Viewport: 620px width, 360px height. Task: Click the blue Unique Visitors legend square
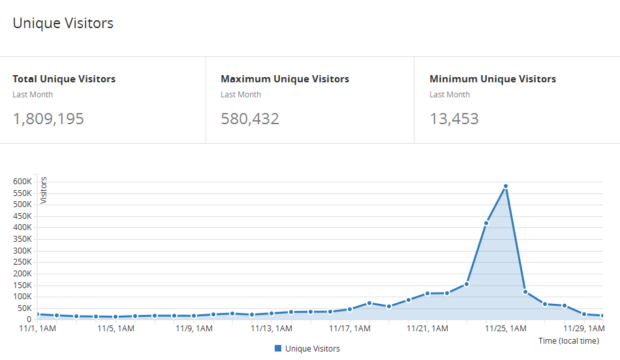(x=278, y=348)
